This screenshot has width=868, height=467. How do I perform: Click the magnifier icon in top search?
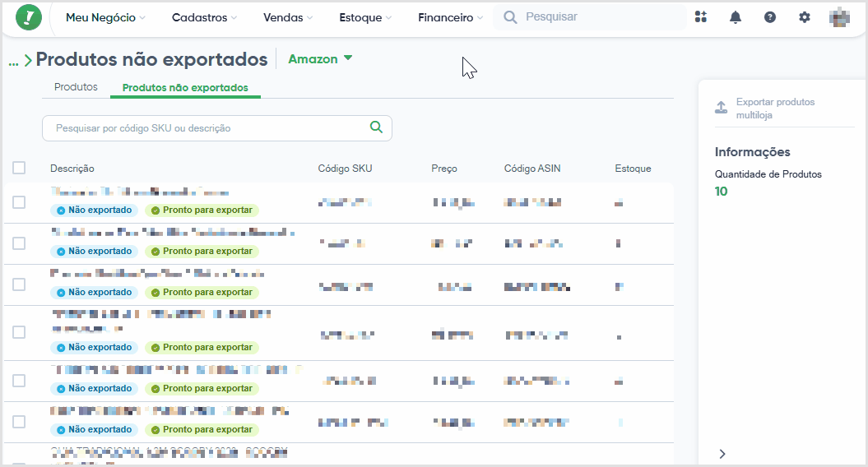[510, 17]
